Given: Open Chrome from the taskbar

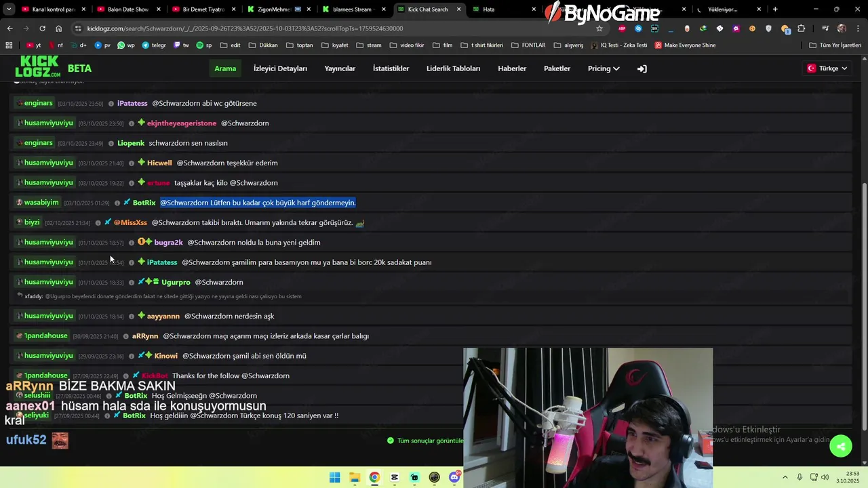Looking at the screenshot, I should pos(374,477).
